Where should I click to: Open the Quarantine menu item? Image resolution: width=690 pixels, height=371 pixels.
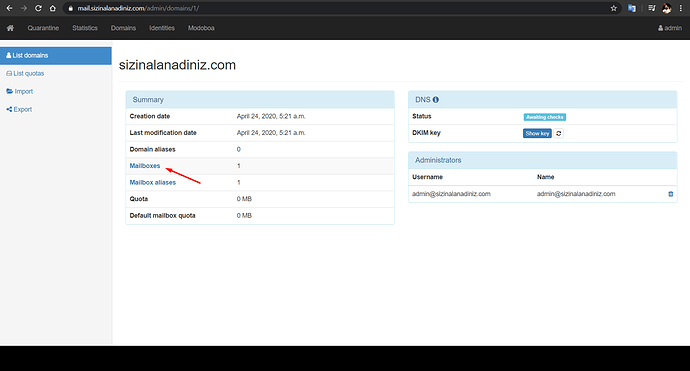(43, 28)
